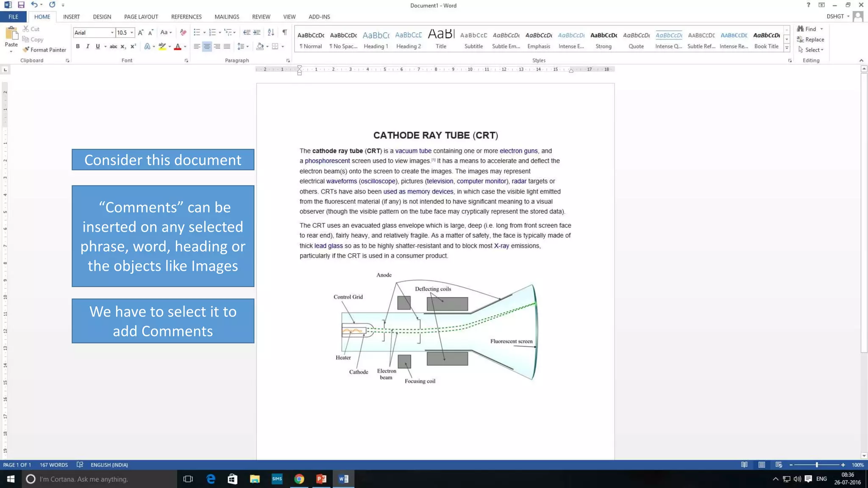Click the Increase Indent icon
The image size is (868, 488).
(257, 32)
